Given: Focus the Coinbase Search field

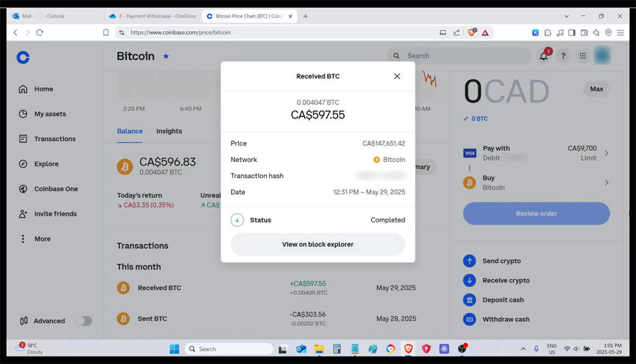Looking at the screenshot, I should 459,56.
